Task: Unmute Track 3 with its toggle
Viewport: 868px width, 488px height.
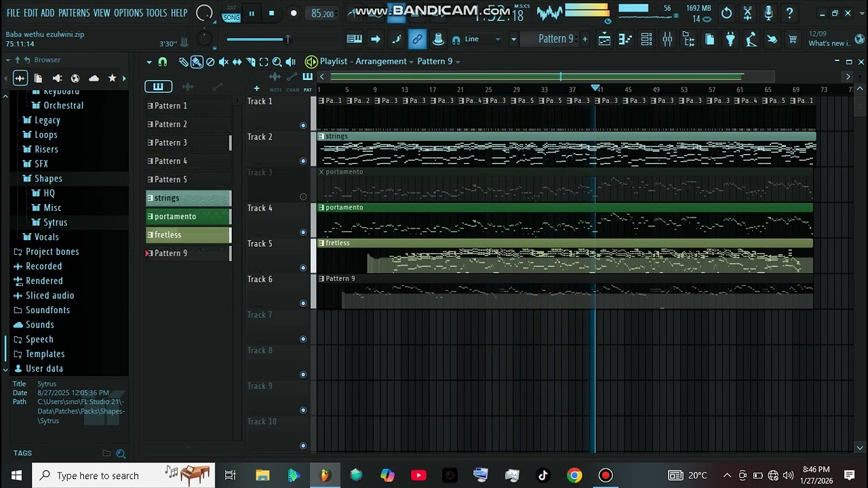Action: [x=303, y=197]
